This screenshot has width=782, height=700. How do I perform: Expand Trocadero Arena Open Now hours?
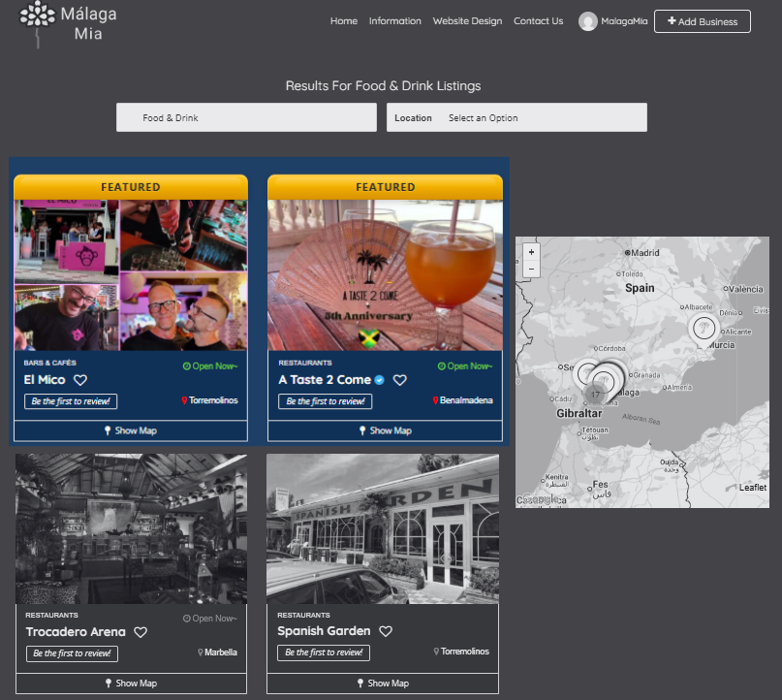pos(210,619)
